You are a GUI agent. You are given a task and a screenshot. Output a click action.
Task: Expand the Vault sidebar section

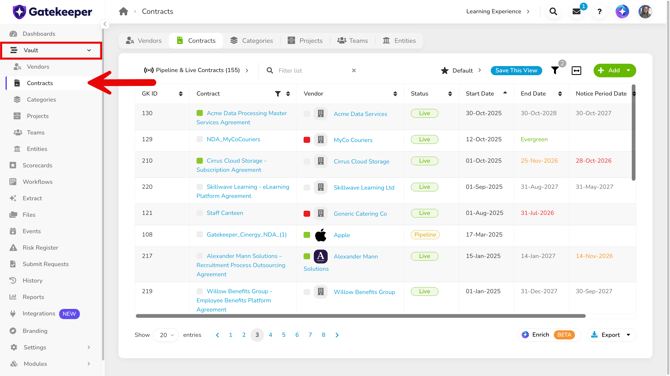51,50
